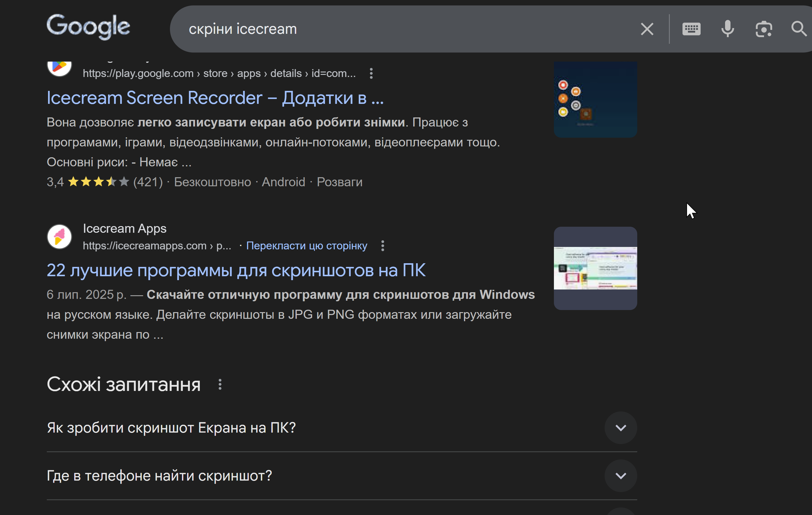Open Icecream Screen Recorder app thumbnail
Image resolution: width=812 pixels, height=515 pixels.
[x=595, y=100]
